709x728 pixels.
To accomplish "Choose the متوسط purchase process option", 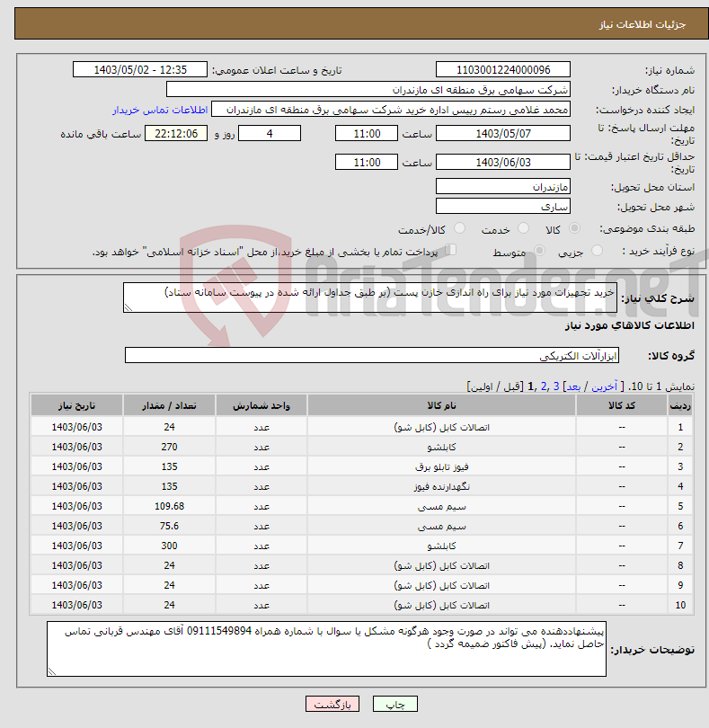I will (x=539, y=251).
